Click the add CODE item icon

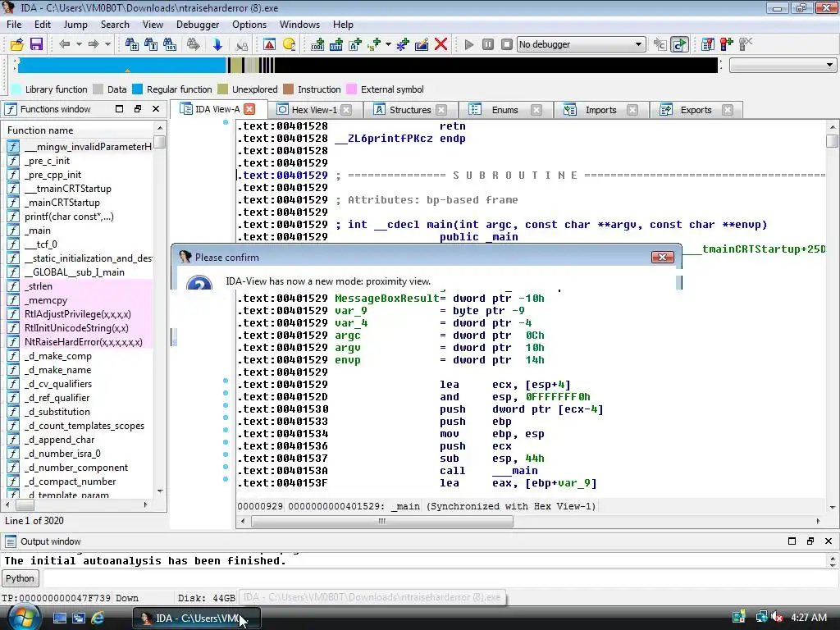coord(317,44)
